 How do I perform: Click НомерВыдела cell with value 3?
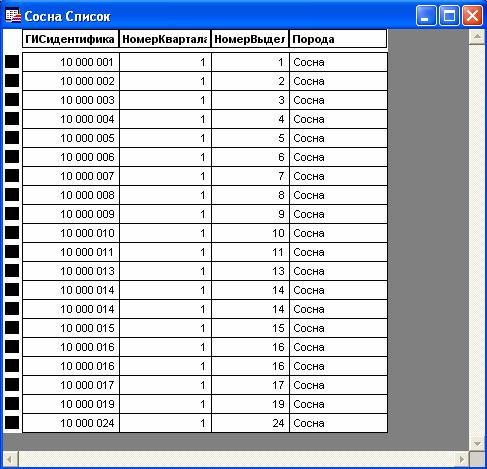coord(250,100)
